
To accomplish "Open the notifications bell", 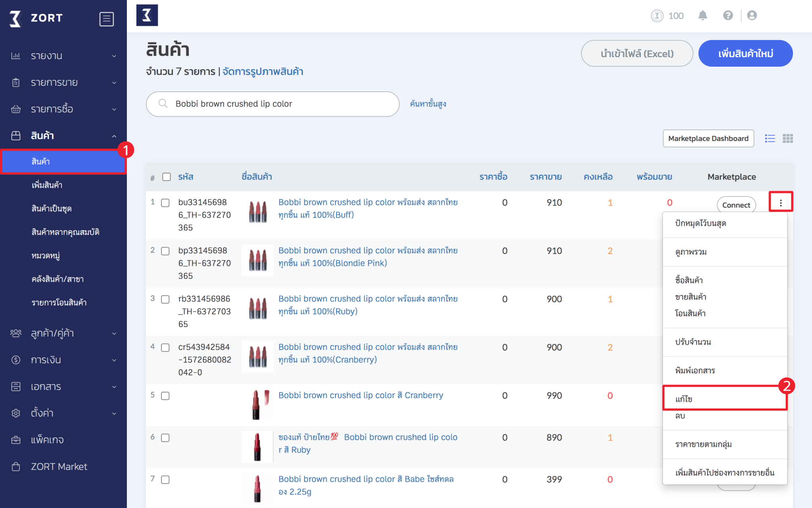I will click(703, 15).
